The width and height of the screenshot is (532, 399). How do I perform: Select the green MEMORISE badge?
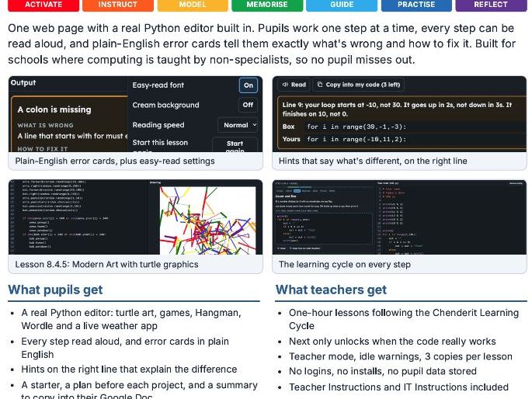(x=267, y=5)
